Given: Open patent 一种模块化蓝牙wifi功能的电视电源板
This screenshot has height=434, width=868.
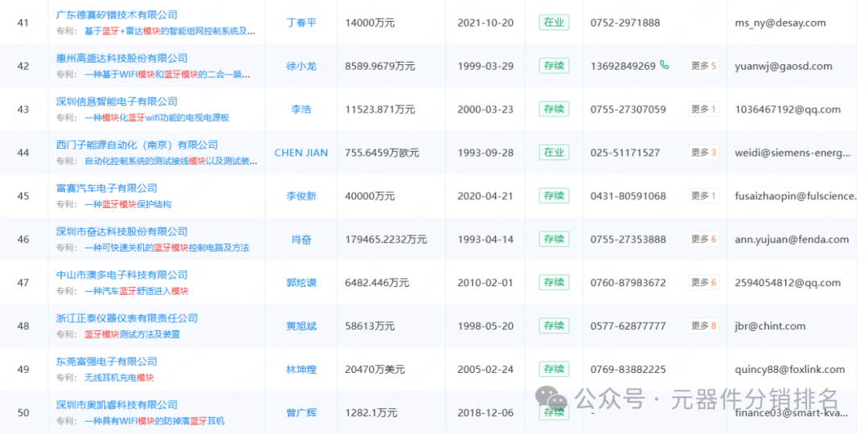Looking at the screenshot, I should pos(157,118).
